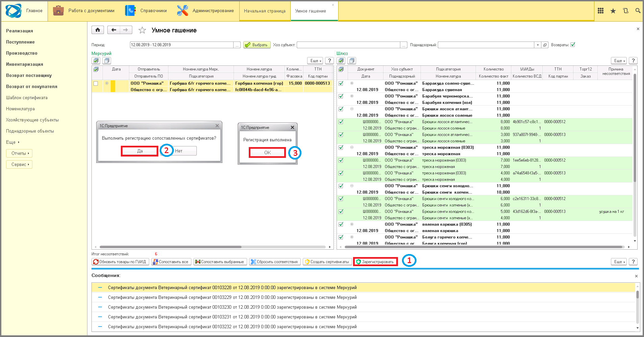Switch to the Начальная страница tab
This screenshot has height=337, width=644.
click(265, 11)
